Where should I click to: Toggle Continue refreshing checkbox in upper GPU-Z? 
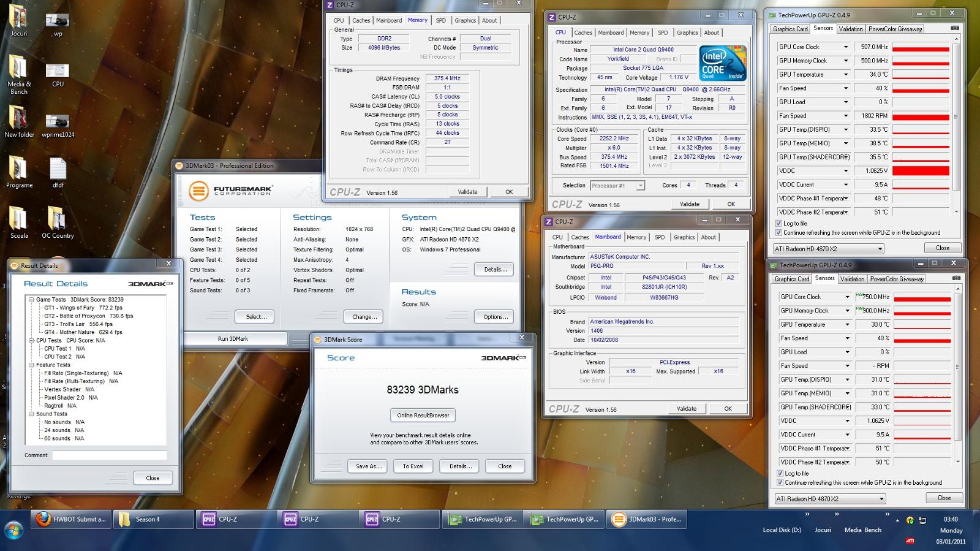tap(779, 232)
